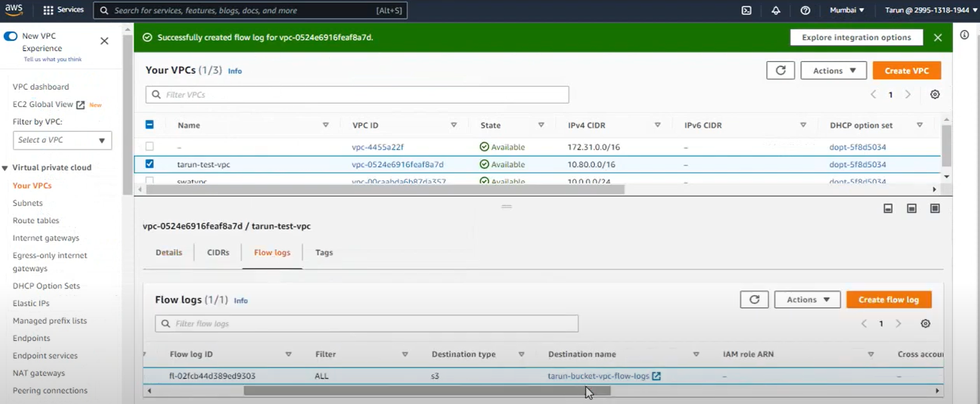Go to next page of flow logs

[x=898, y=323]
